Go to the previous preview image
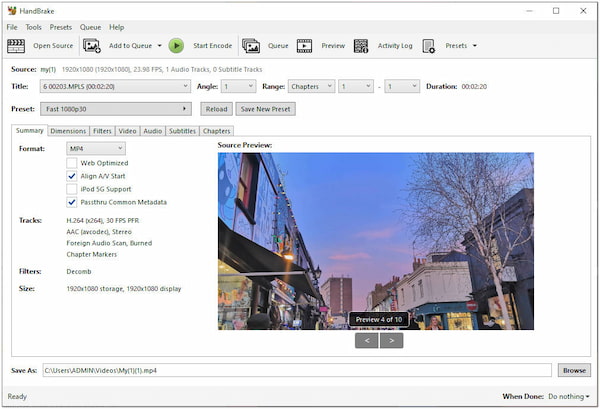 (366, 340)
